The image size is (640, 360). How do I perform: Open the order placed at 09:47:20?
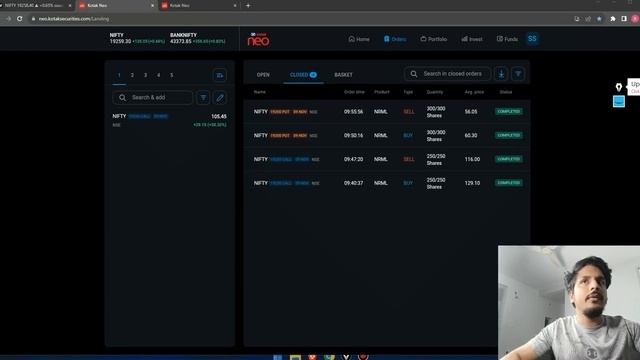pyautogui.click(x=387, y=159)
